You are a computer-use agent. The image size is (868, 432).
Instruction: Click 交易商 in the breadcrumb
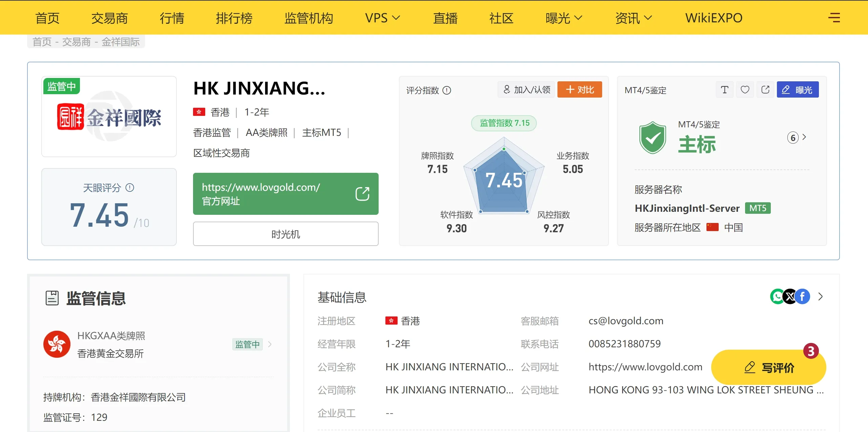click(x=77, y=42)
